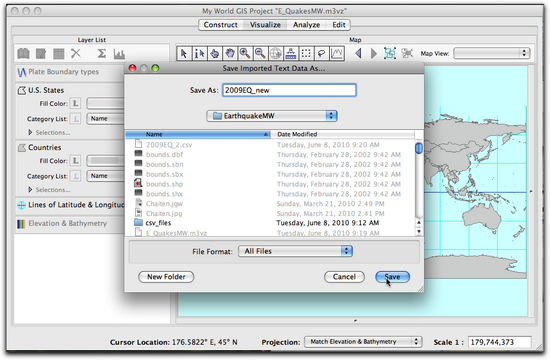Open the layer table grid icon
Viewport: 550px width, 360px height.
click(59, 54)
